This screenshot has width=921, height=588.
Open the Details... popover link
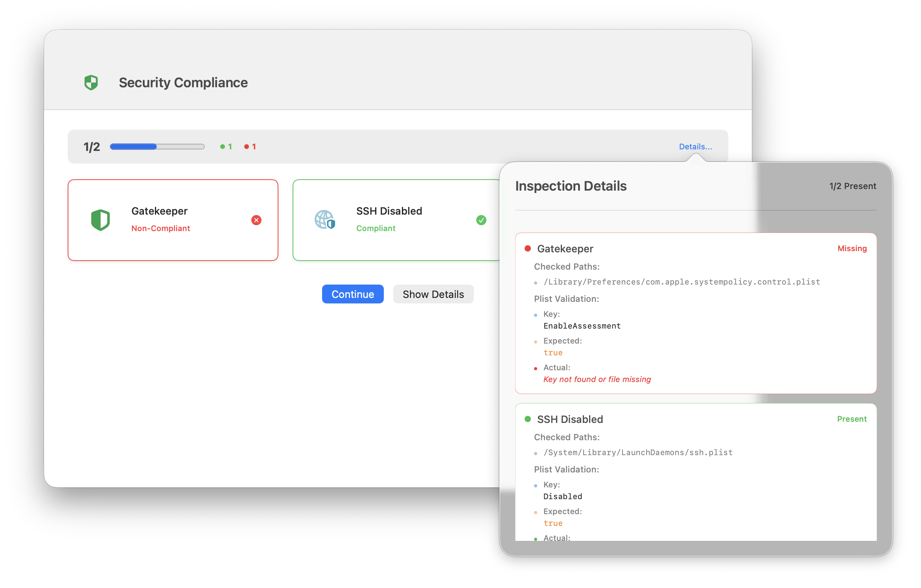(695, 147)
